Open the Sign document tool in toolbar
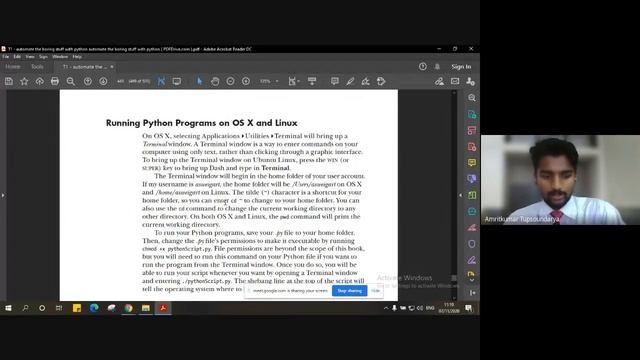The image size is (640, 360). click(366, 81)
